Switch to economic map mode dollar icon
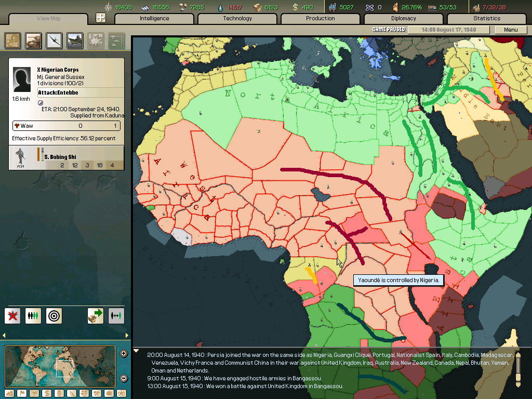The image size is (532, 399). pyautogui.click(x=47, y=394)
